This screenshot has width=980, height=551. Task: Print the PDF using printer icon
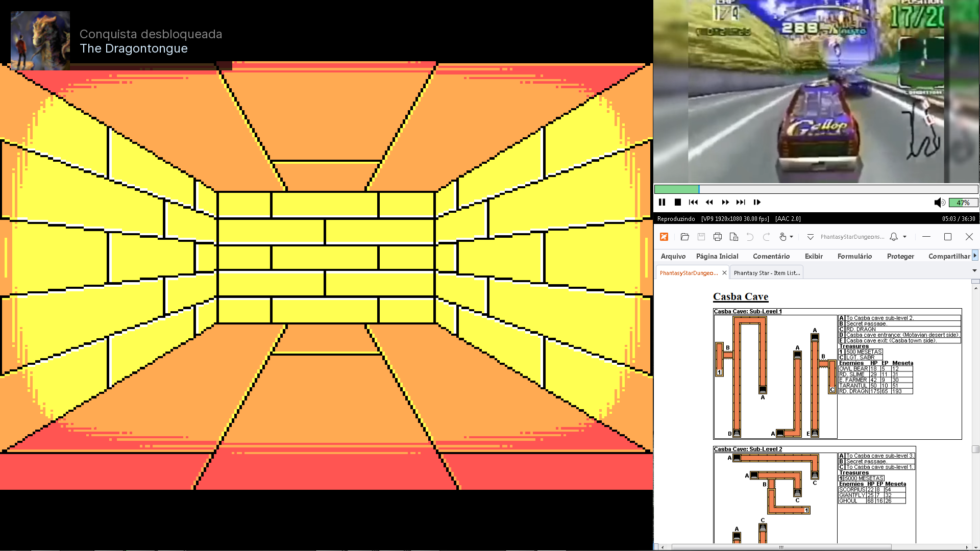click(718, 237)
